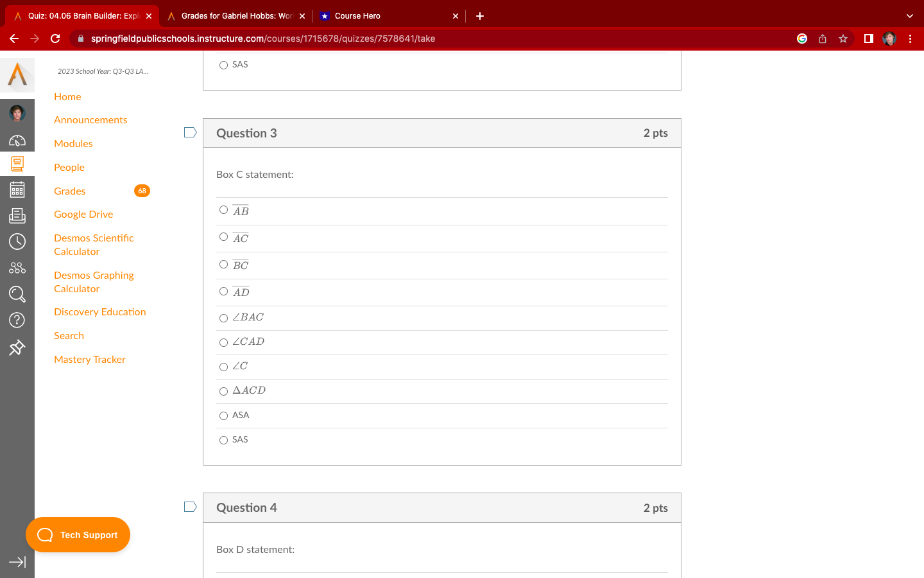Open the Canvas Dashboard icon

(17, 141)
